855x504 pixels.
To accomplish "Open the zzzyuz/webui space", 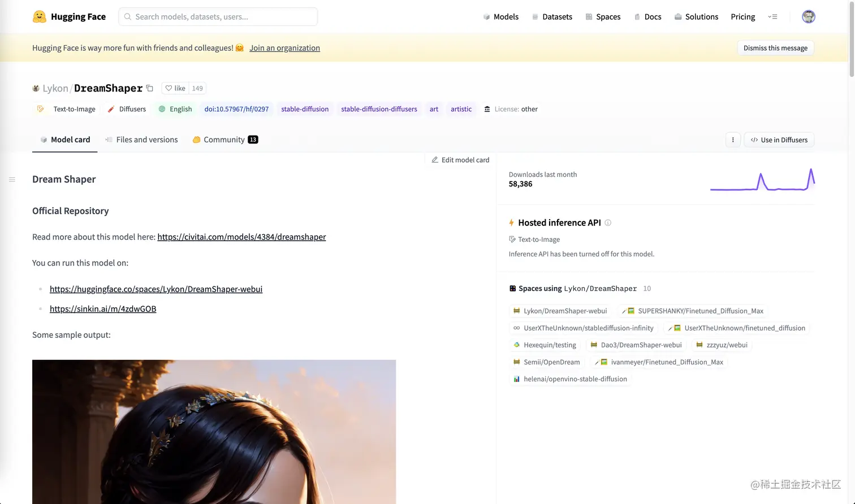I will coord(722,345).
